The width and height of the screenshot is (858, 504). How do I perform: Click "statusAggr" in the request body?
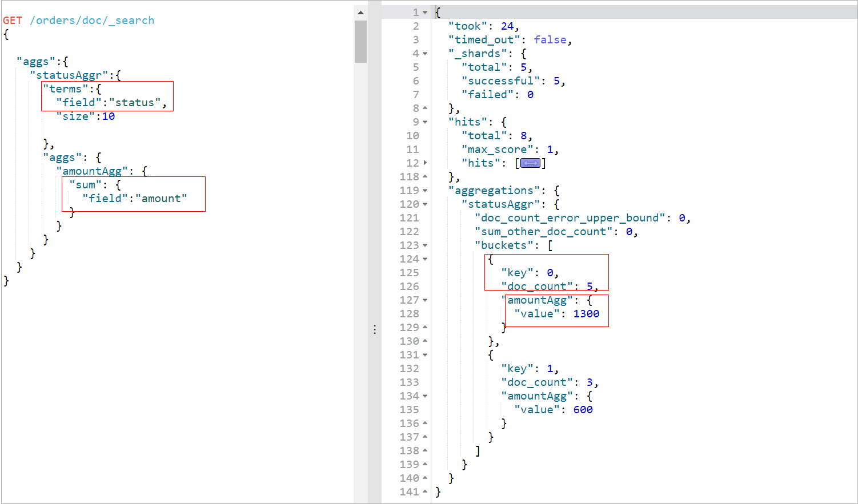click(x=69, y=75)
